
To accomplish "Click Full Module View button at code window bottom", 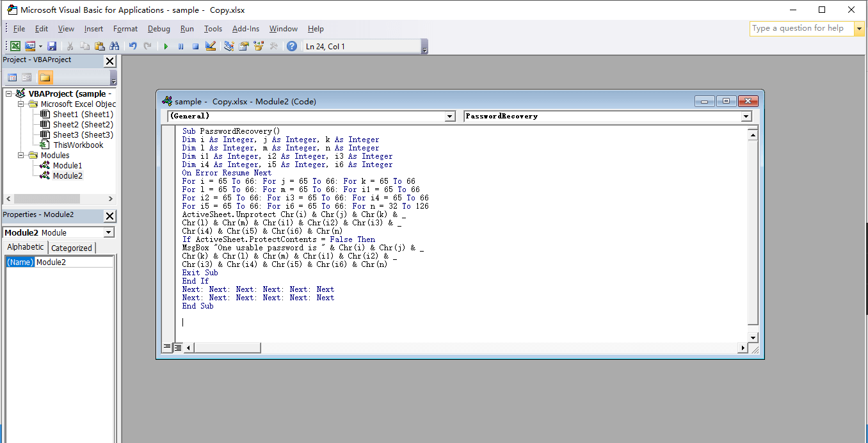I will pyautogui.click(x=178, y=348).
